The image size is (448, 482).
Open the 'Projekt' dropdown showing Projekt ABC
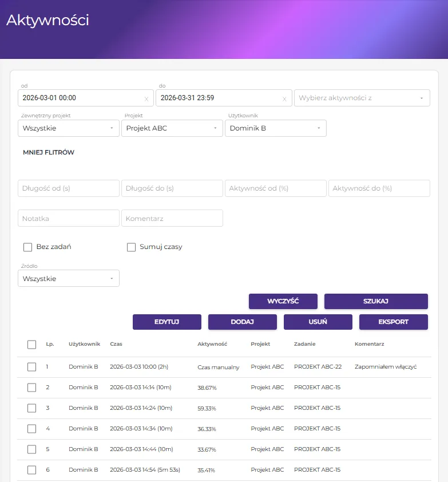[172, 128]
